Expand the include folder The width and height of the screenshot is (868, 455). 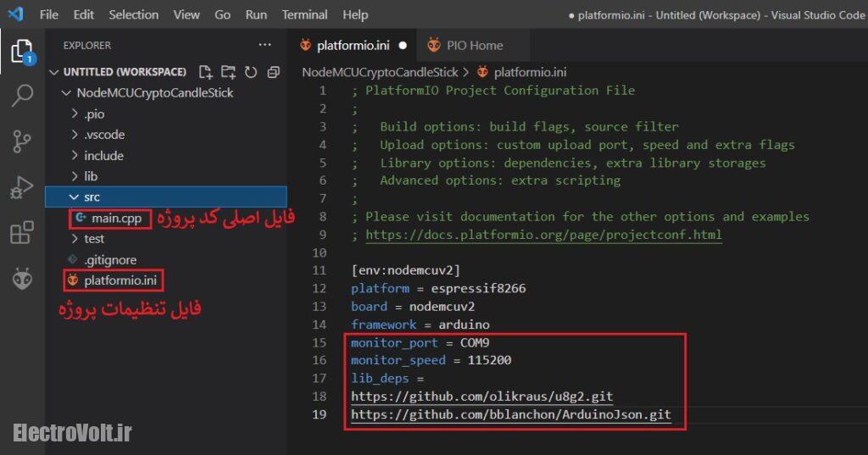(103, 155)
